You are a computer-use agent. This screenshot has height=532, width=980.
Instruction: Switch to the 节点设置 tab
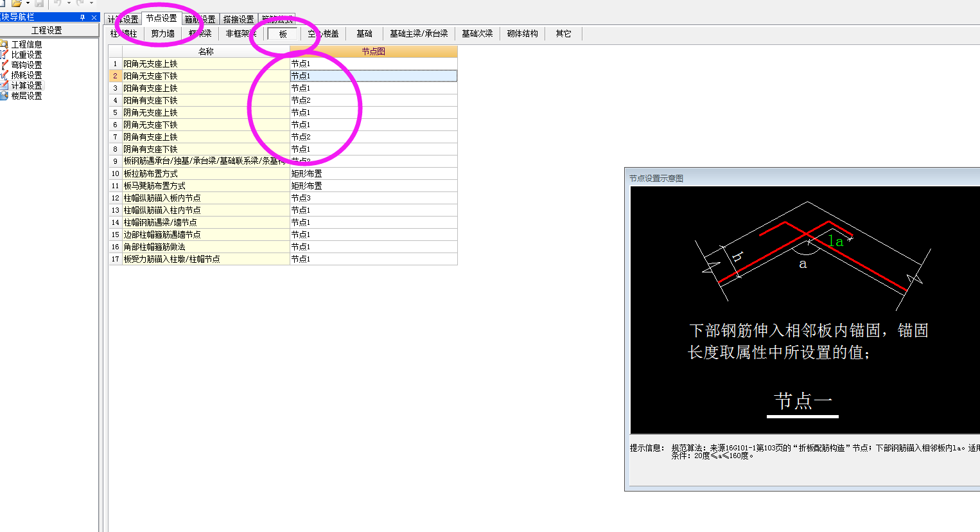161,19
